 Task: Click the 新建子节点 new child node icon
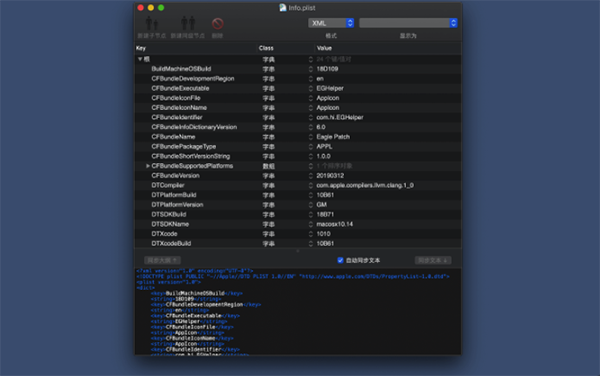click(x=152, y=24)
